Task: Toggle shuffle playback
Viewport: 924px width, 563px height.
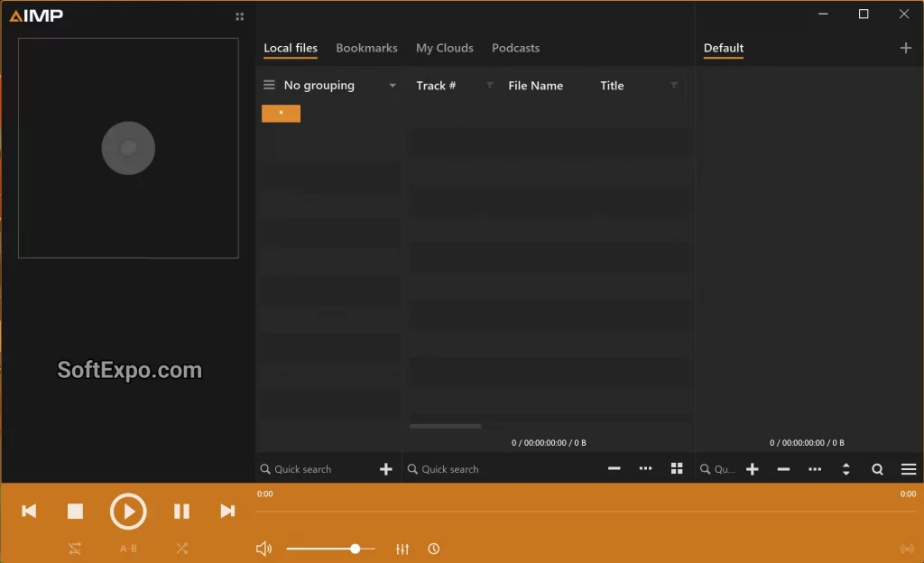Action: 180,548
